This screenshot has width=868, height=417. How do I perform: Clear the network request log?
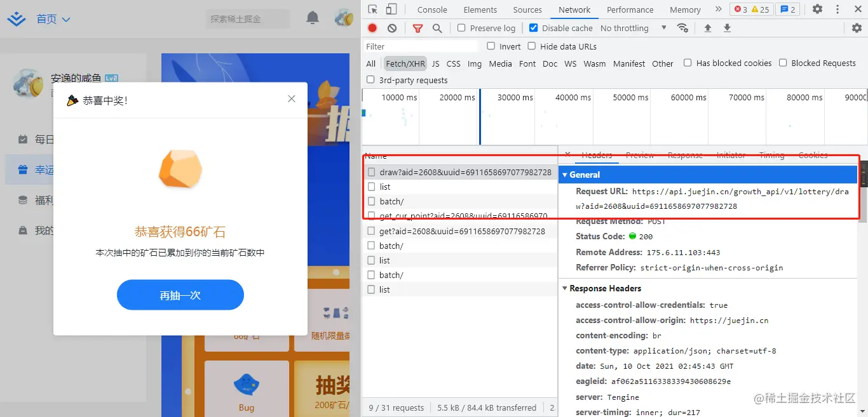click(x=392, y=28)
